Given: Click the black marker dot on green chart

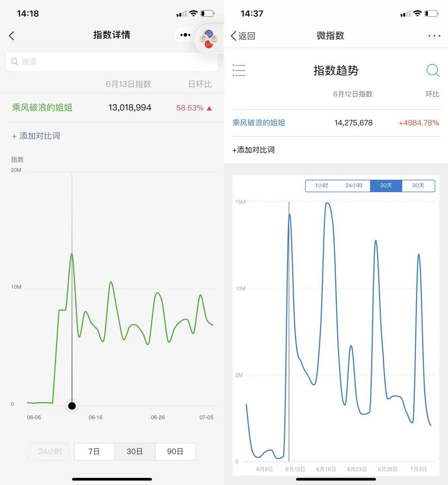Looking at the screenshot, I should [72, 406].
